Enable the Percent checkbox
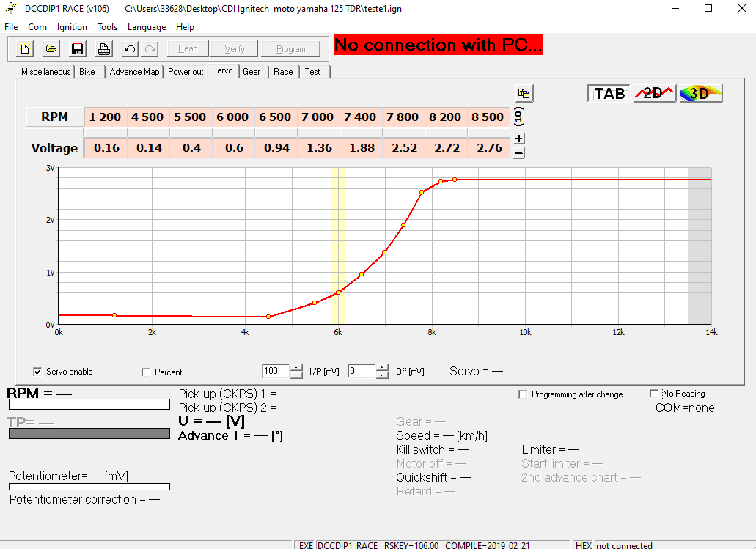The image size is (756, 549). click(146, 372)
